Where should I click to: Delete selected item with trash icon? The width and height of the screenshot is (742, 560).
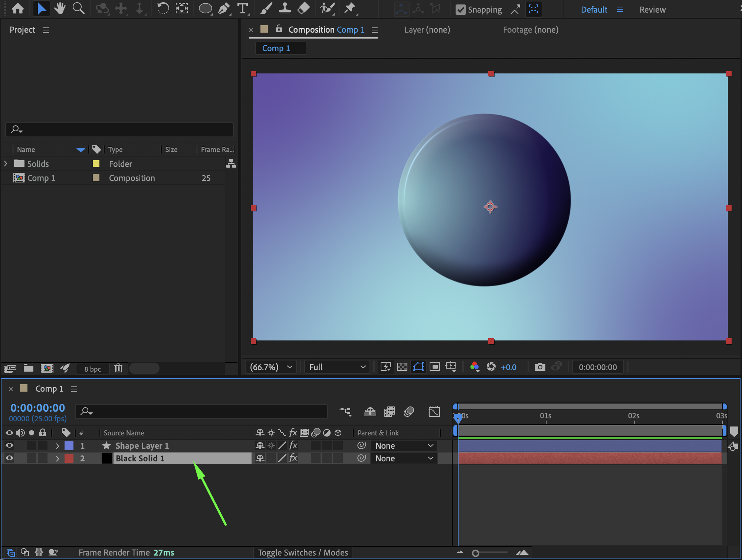[118, 368]
